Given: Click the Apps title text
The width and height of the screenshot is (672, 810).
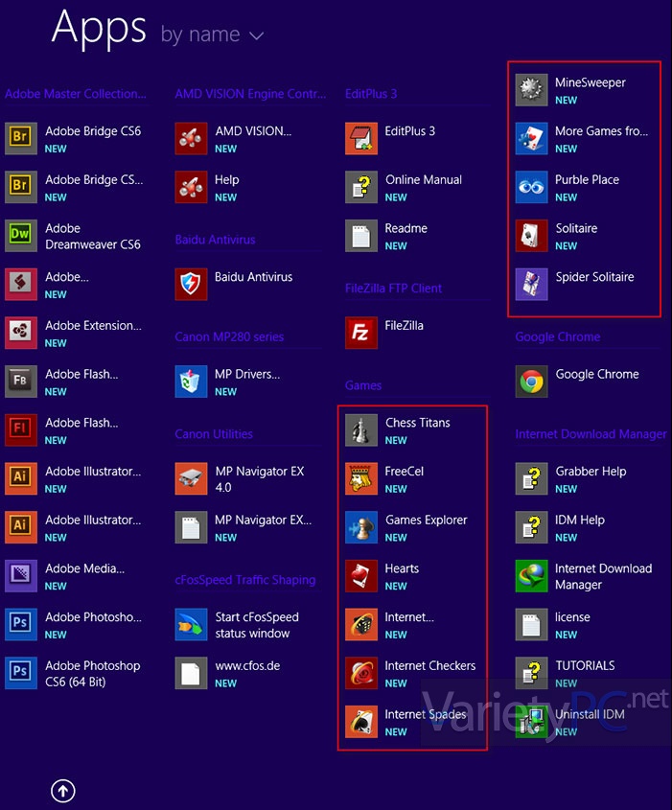Looking at the screenshot, I should [98, 28].
